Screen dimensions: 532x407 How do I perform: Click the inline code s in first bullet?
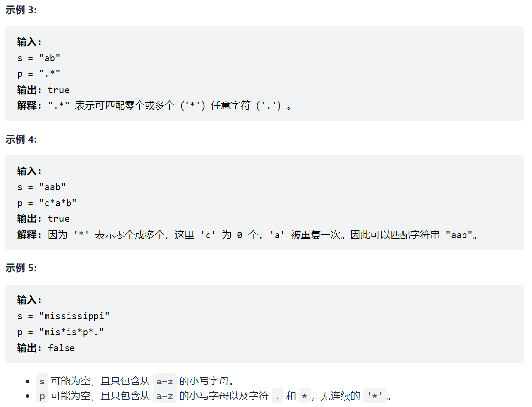click(x=42, y=381)
